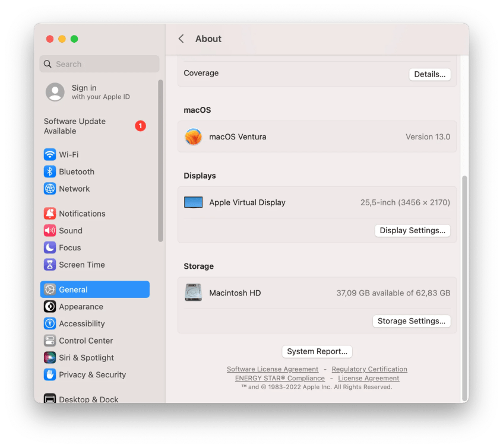The image size is (503, 448).
Task: Click the Notifications bell icon
Action: click(50, 214)
